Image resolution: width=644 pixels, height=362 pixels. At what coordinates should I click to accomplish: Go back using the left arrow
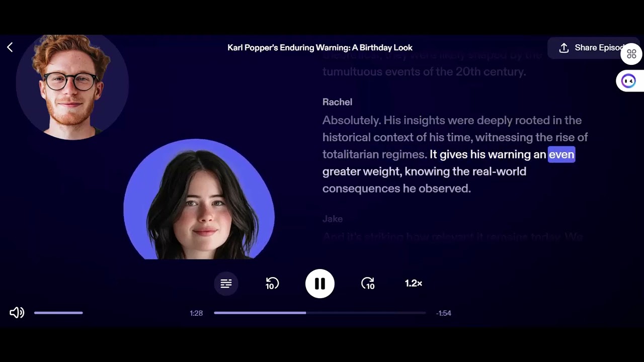click(10, 47)
